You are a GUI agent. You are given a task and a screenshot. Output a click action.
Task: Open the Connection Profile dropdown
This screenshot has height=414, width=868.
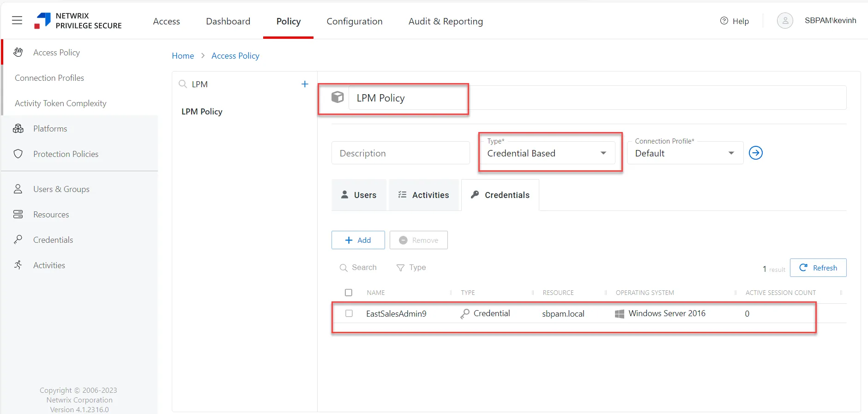[x=685, y=153]
